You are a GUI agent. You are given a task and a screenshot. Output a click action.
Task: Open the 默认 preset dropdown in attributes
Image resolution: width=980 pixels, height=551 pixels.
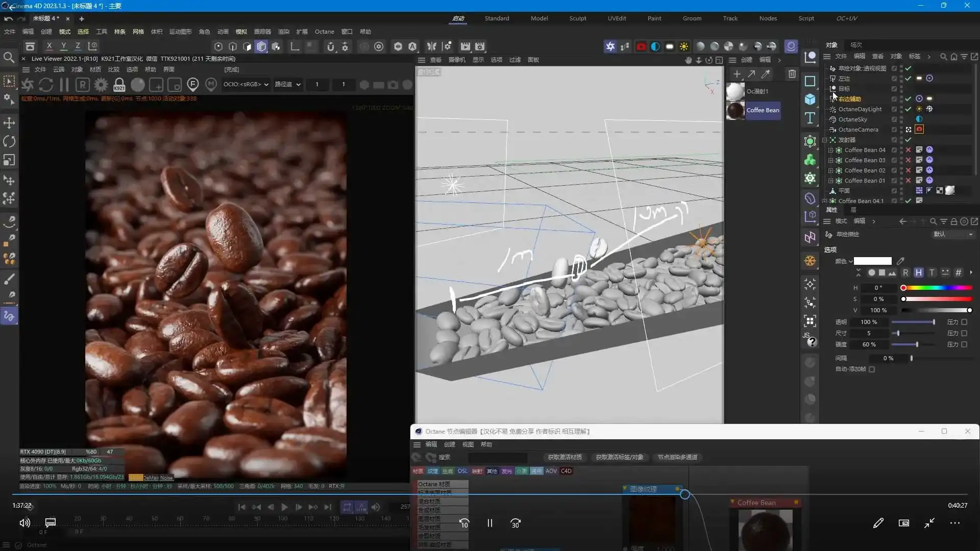[x=953, y=234]
